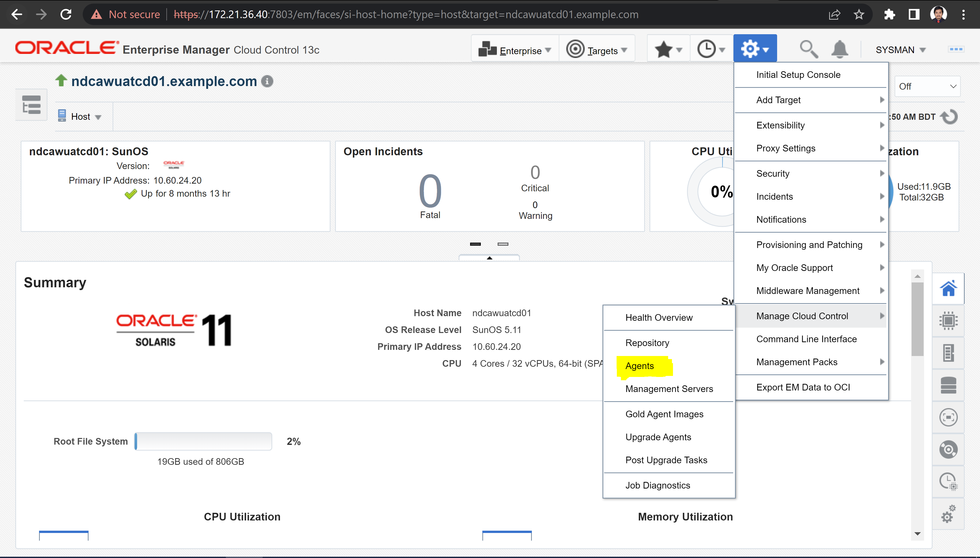Select Job Diagnostics
Screen dimensions: 980x558
[669, 485]
